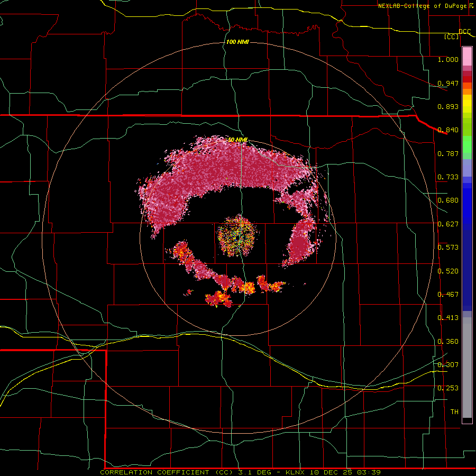Click the light pink top segment of the color bar

click(x=467, y=56)
